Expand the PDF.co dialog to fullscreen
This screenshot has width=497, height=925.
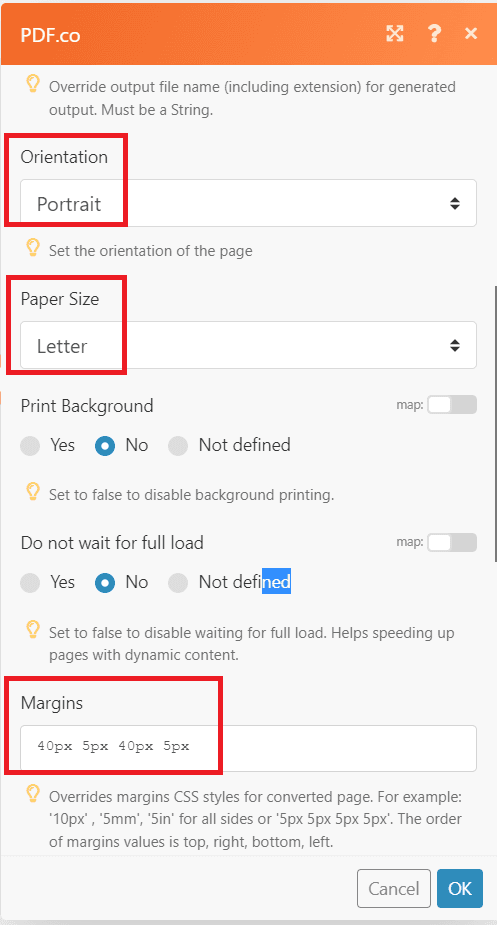tap(395, 34)
